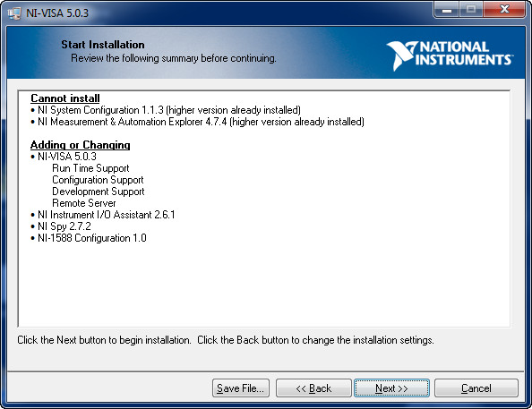Open the Save File... dialog
This screenshot has width=532, height=409.
pos(241,388)
